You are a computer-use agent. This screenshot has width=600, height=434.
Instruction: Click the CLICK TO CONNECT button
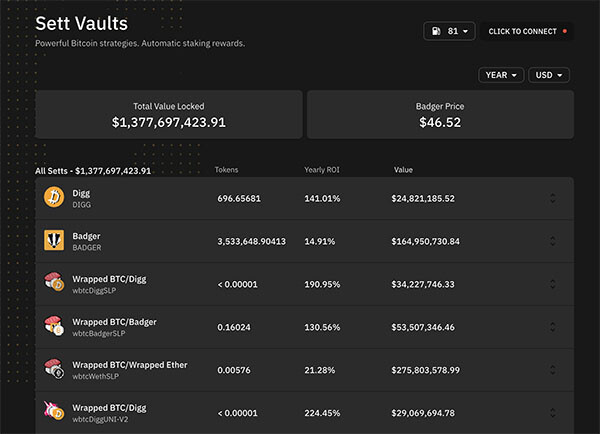pos(527,31)
